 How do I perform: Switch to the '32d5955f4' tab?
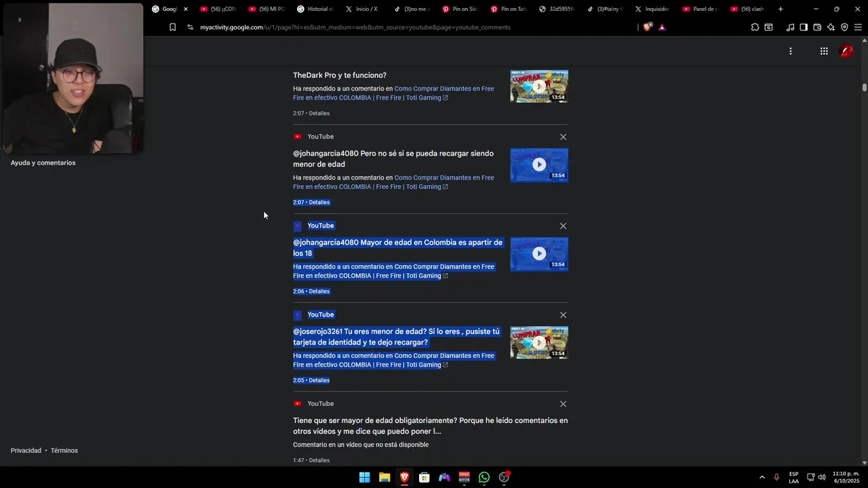pyautogui.click(x=558, y=9)
